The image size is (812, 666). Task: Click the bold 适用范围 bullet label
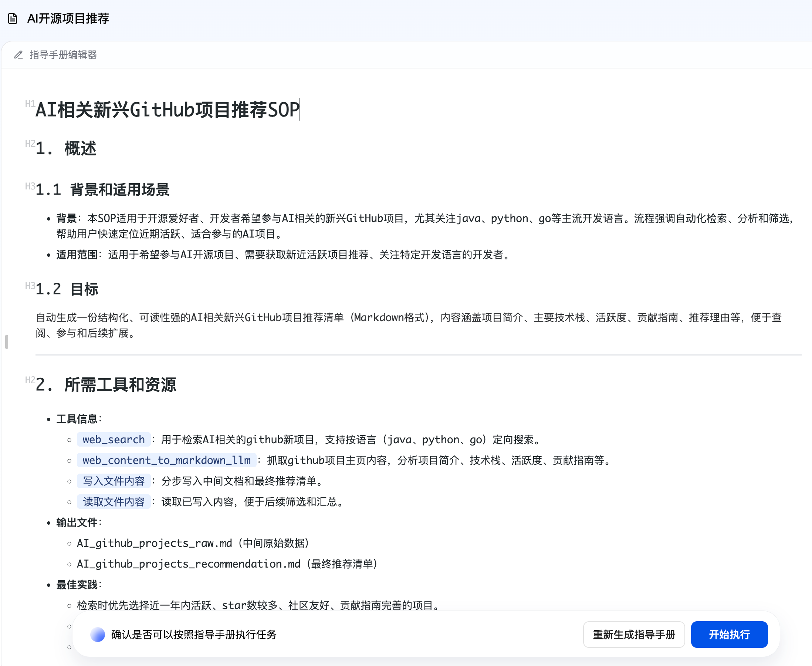77,255
